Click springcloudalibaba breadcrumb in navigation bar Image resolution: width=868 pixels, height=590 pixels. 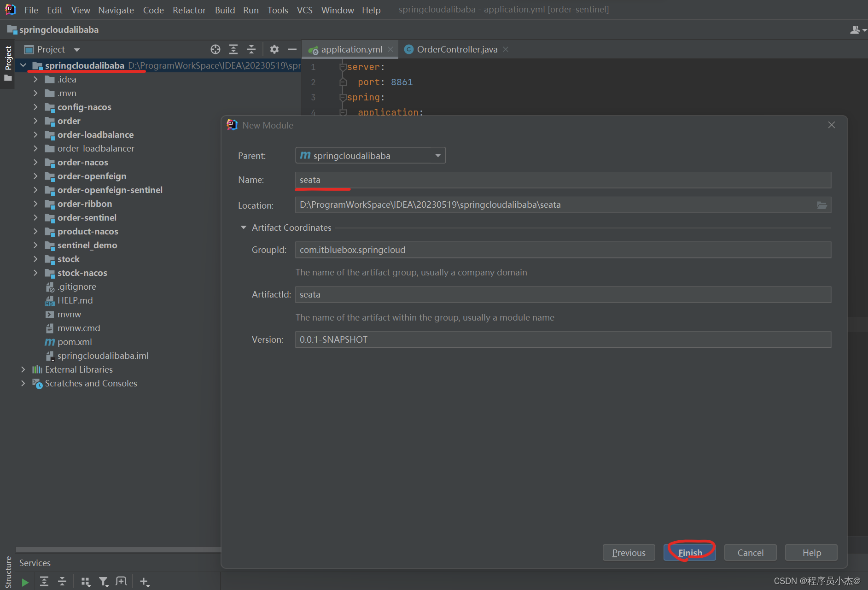[58, 29]
